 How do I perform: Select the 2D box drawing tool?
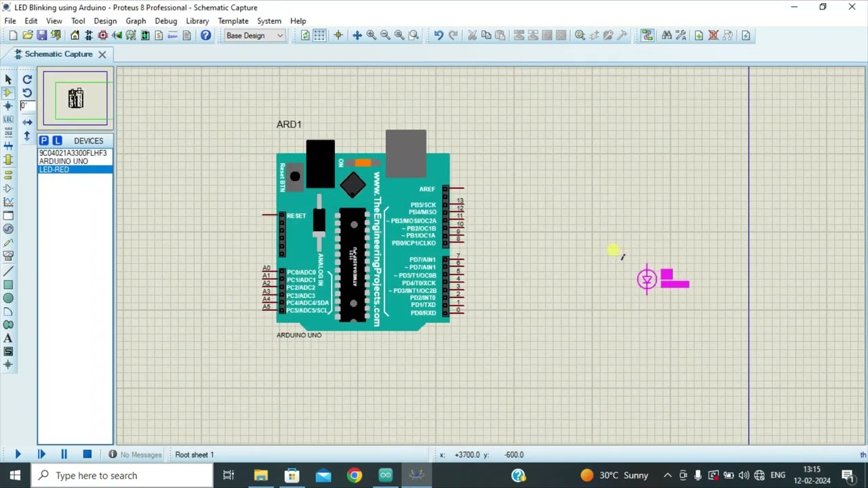(x=8, y=285)
